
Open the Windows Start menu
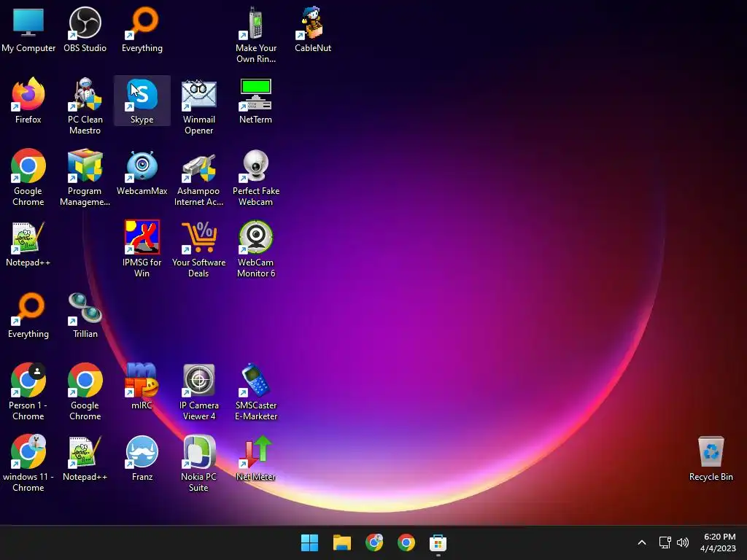click(x=309, y=542)
